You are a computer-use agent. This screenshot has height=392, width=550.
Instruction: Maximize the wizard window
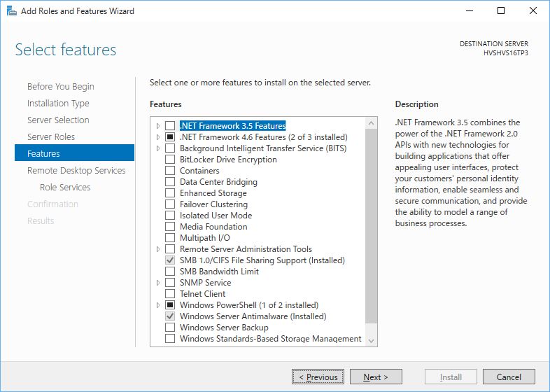click(501, 11)
